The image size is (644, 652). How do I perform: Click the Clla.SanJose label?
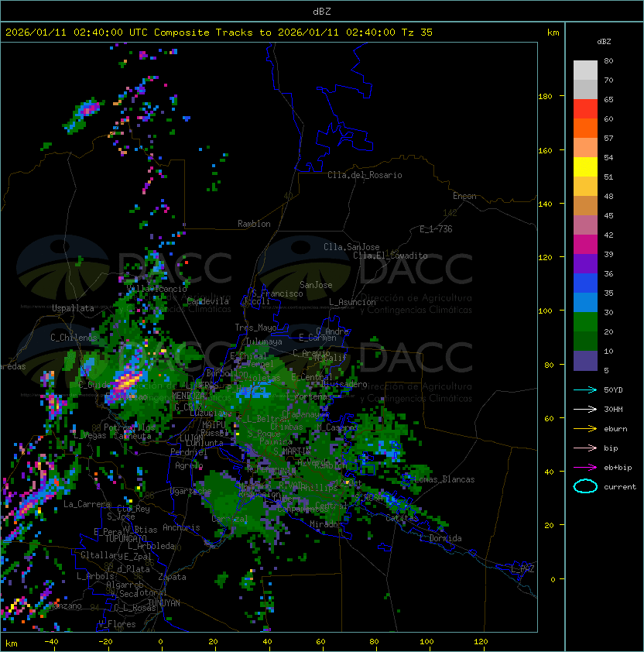click(351, 247)
